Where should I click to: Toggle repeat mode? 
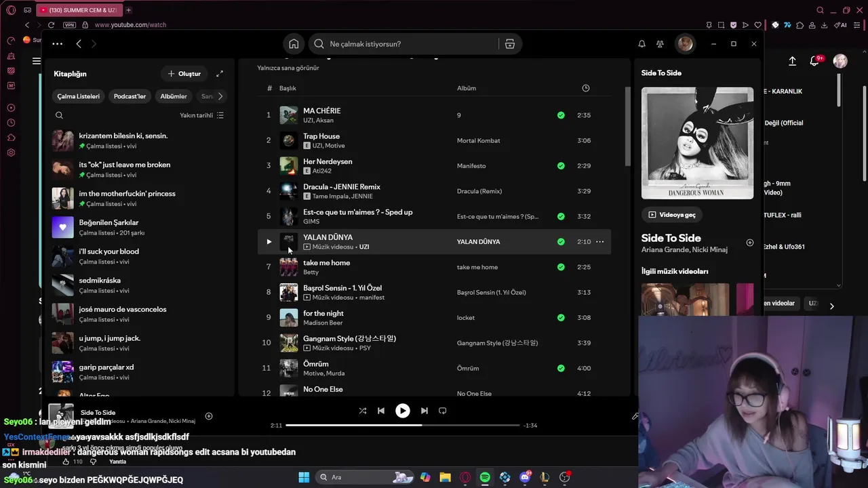pyautogui.click(x=443, y=411)
